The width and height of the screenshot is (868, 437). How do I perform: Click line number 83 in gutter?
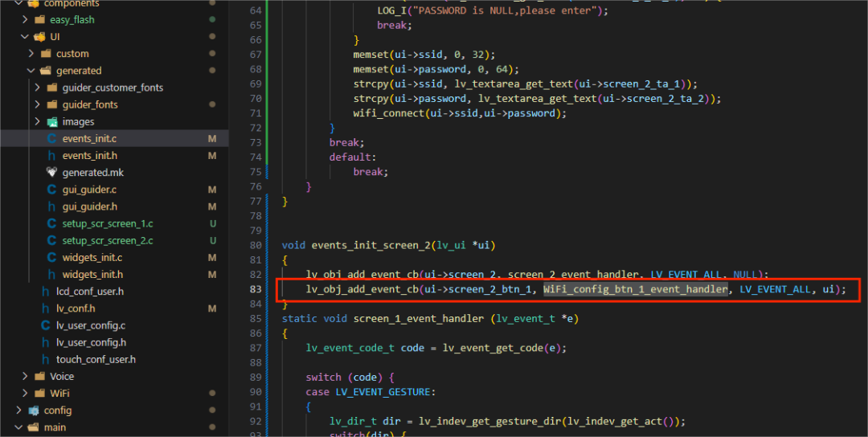coord(256,289)
